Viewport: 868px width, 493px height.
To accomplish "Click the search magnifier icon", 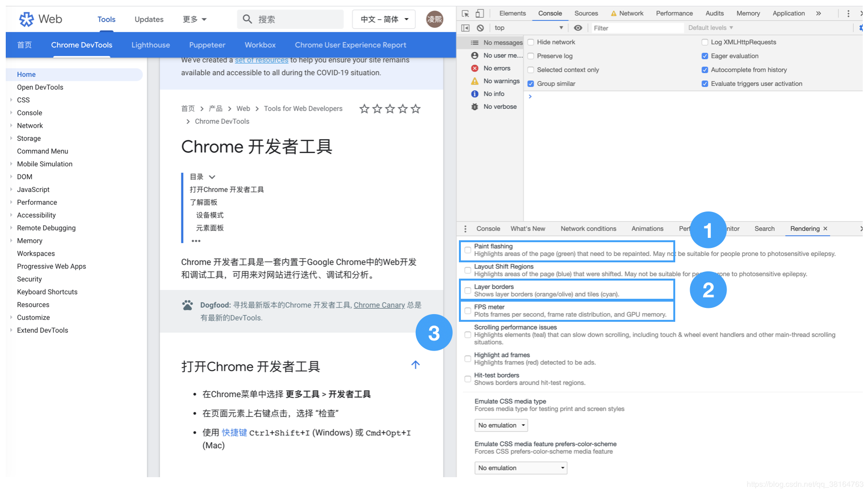I will 247,19.
